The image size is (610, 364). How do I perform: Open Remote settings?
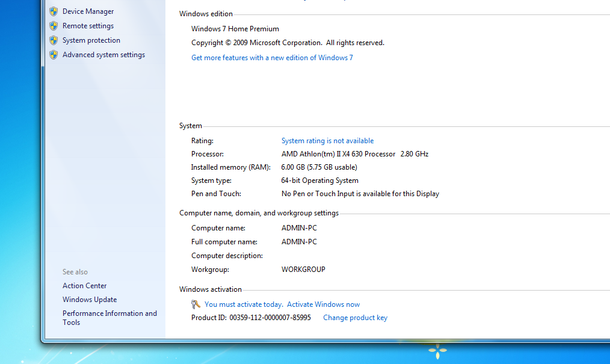[x=88, y=26]
